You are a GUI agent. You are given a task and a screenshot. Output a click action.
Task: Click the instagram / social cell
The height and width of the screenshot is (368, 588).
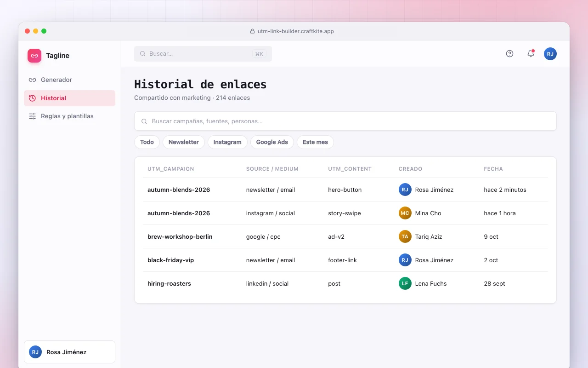click(271, 213)
